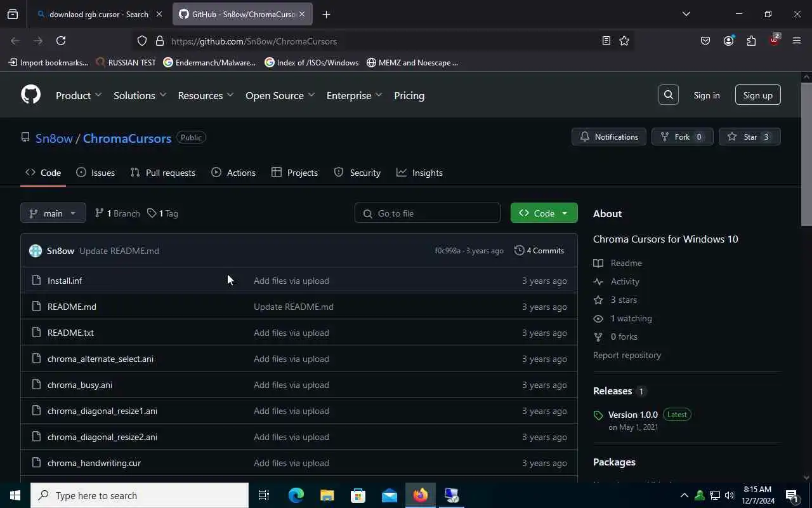The height and width of the screenshot is (508, 812).
Task: Click the tracking protection shield icon
Action: [142, 41]
